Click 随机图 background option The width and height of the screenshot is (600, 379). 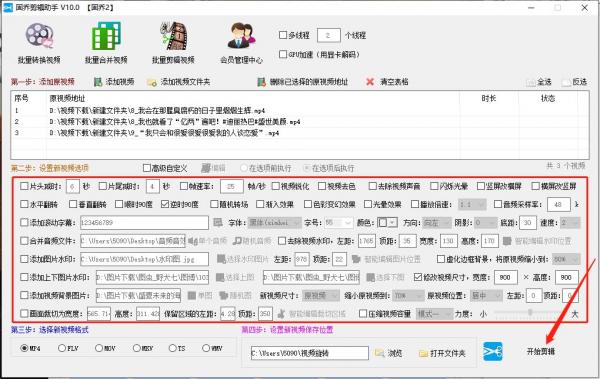coord(235,296)
